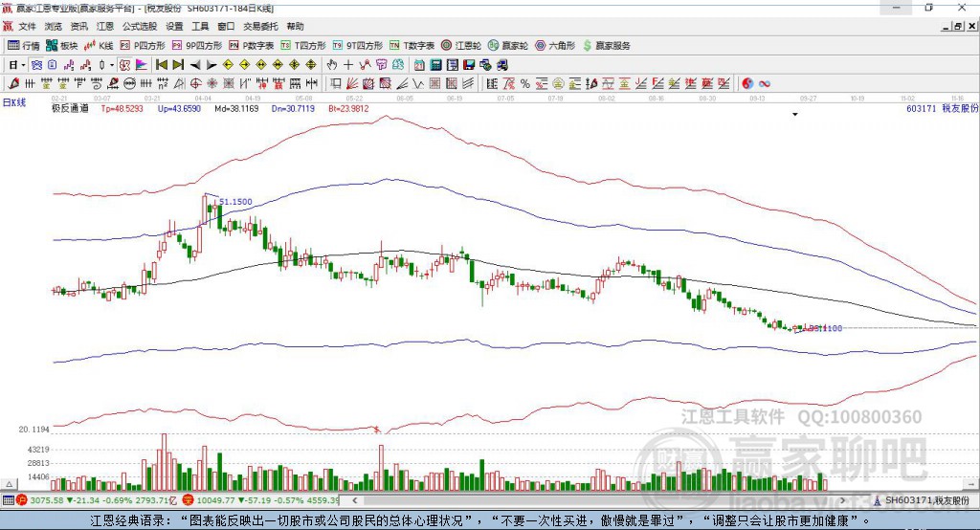The image size is (980, 530).
Task: Click the down-arrow button at right of volume panel
Action: pos(970,484)
